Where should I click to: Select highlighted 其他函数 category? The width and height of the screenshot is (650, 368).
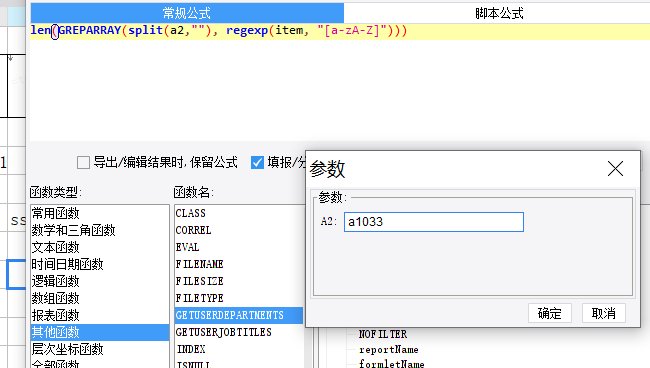tap(99, 332)
